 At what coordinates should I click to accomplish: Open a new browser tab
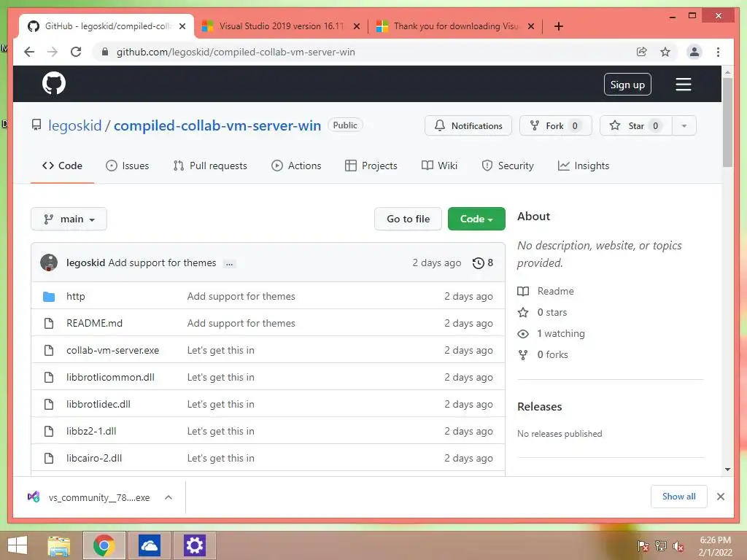pyautogui.click(x=559, y=26)
